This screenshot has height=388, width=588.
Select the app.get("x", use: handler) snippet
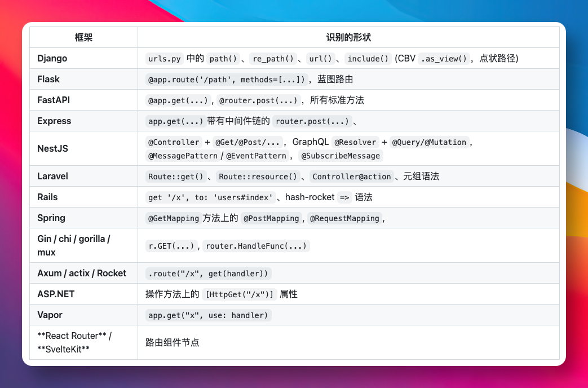(209, 316)
